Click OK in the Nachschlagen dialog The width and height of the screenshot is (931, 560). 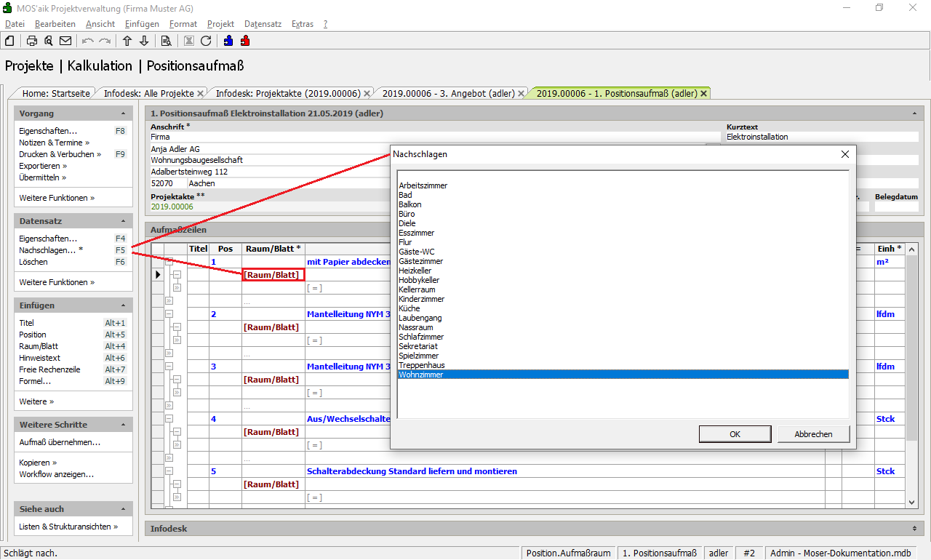point(735,434)
